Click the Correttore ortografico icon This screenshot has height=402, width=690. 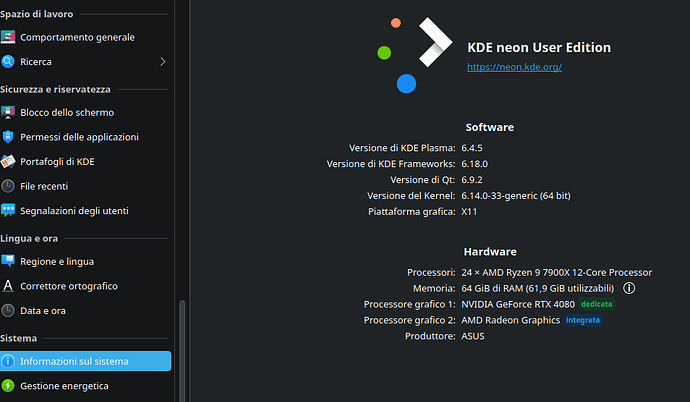coord(8,286)
